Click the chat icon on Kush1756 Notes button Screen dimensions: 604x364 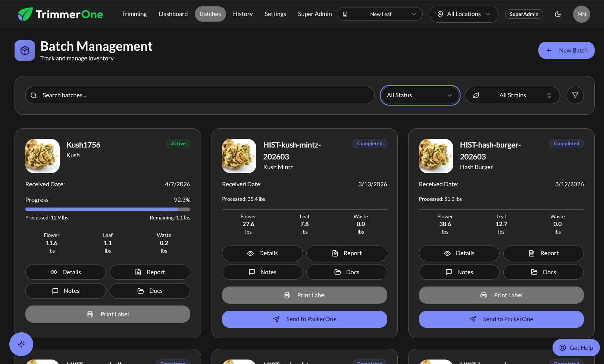(55, 291)
